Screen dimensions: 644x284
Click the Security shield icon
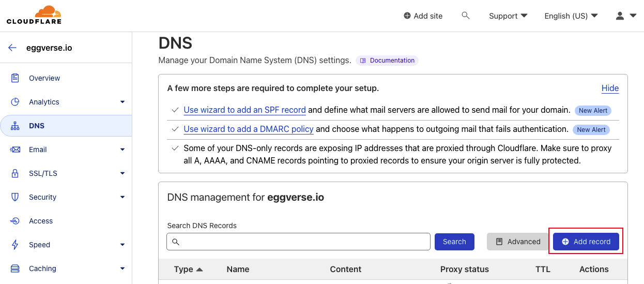tap(15, 197)
